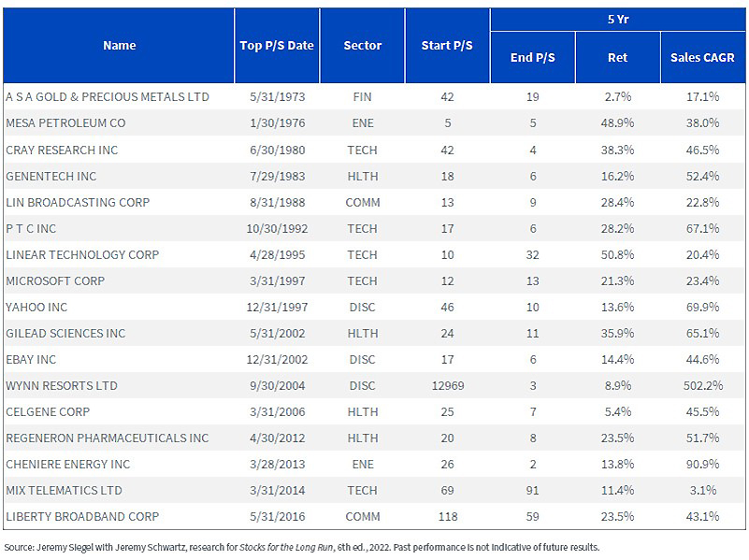Click the Ret value 35.9%
This screenshot has height=560, width=749.
tap(618, 333)
